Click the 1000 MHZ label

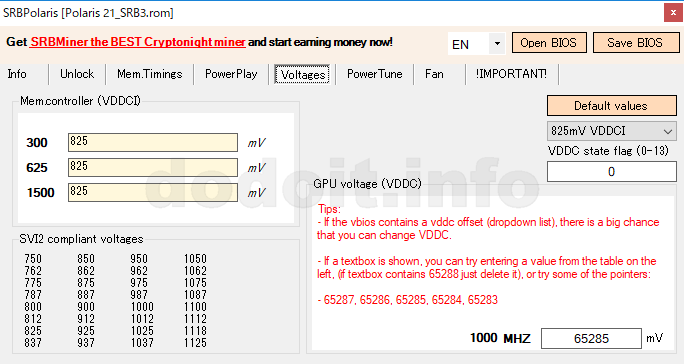500,338
